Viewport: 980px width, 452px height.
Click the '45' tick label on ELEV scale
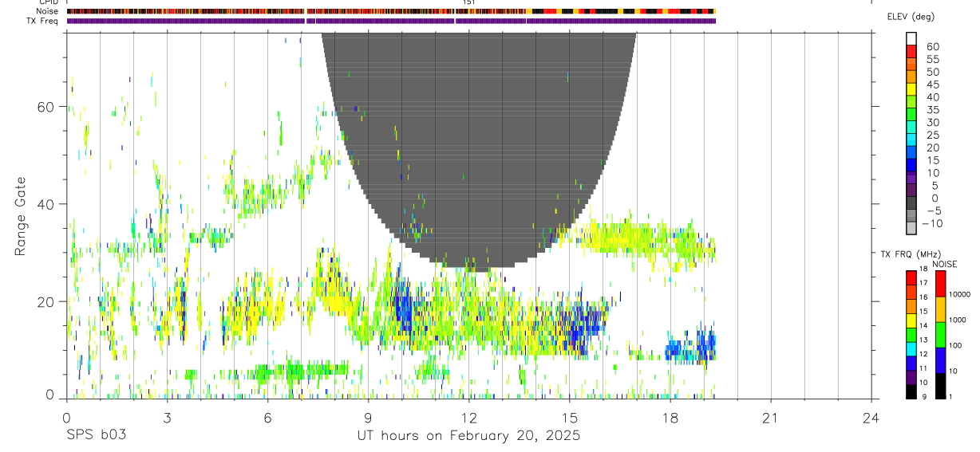(x=932, y=85)
